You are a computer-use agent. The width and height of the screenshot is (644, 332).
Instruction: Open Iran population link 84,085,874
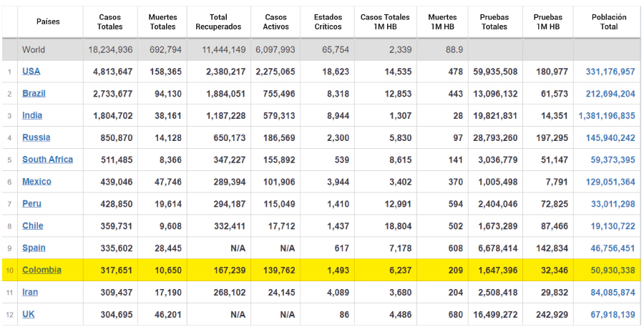click(613, 293)
